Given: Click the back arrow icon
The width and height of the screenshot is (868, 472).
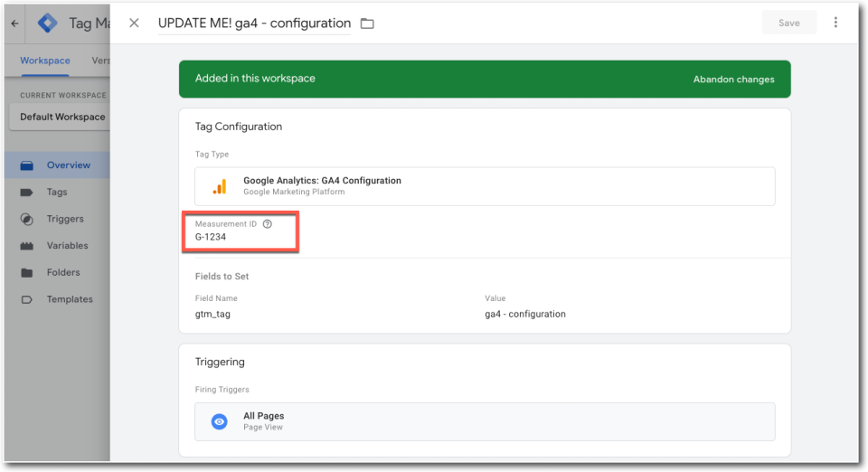Looking at the screenshot, I should [15, 24].
